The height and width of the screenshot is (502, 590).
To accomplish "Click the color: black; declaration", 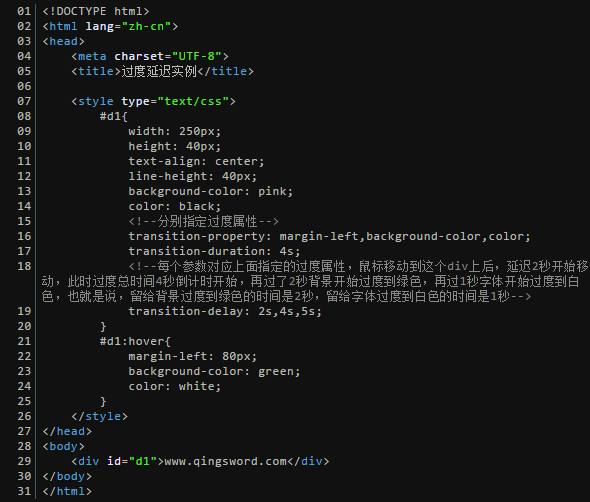I will [x=175, y=207].
